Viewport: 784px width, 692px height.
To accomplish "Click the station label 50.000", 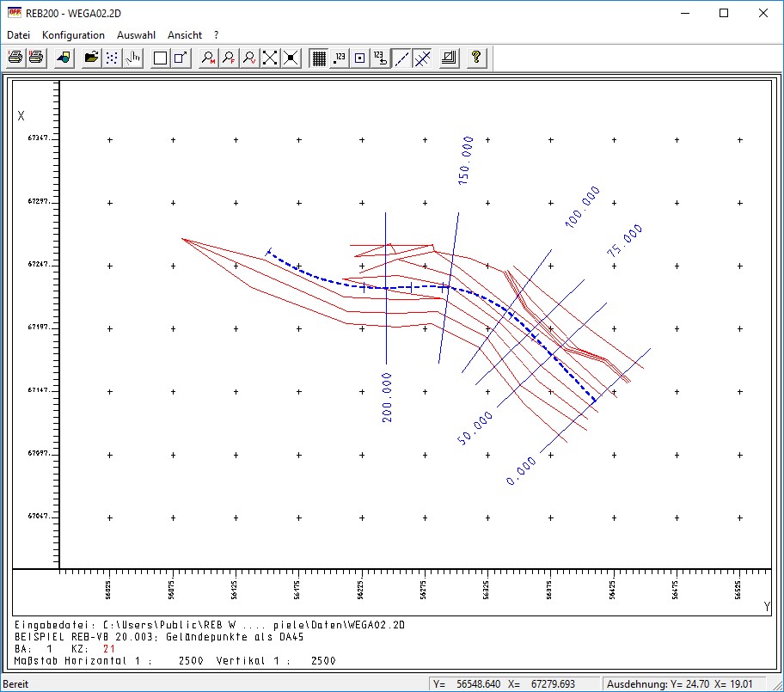I will [x=475, y=428].
